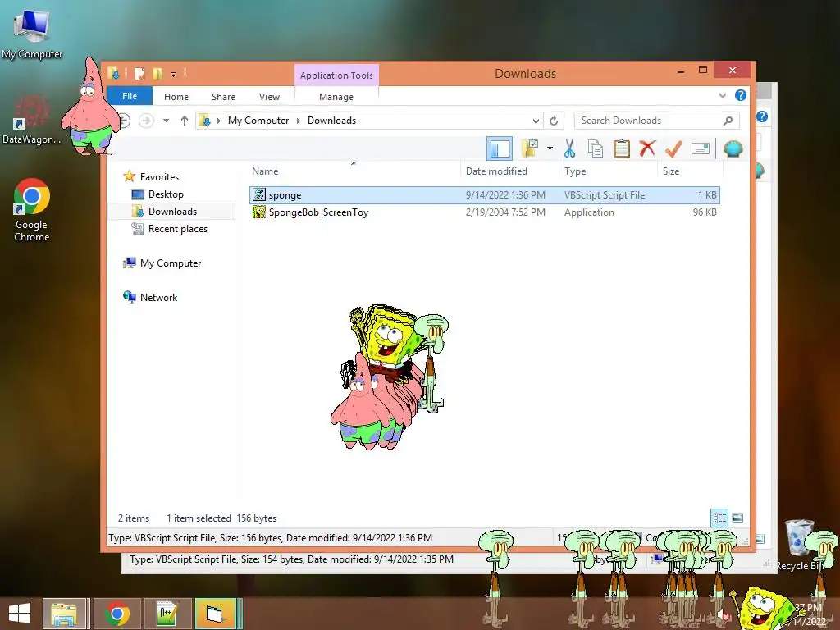Open the Customize Quick Access Toolbar dropdown
The height and width of the screenshot is (630, 840).
click(x=174, y=74)
